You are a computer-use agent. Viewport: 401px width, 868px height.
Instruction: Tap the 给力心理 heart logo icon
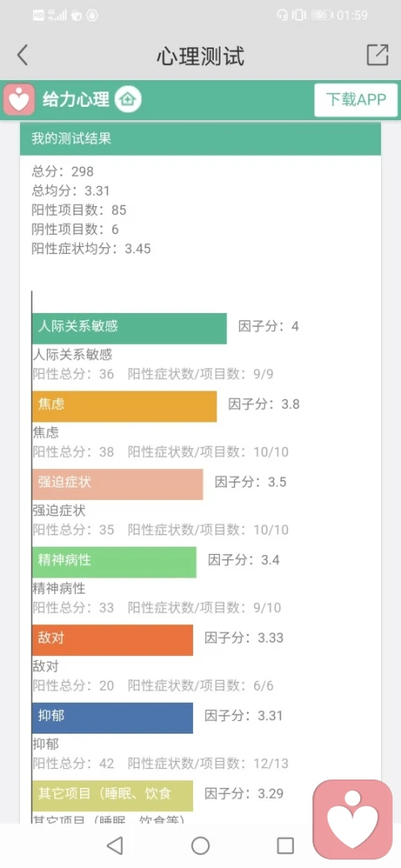pyautogui.click(x=20, y=100)
